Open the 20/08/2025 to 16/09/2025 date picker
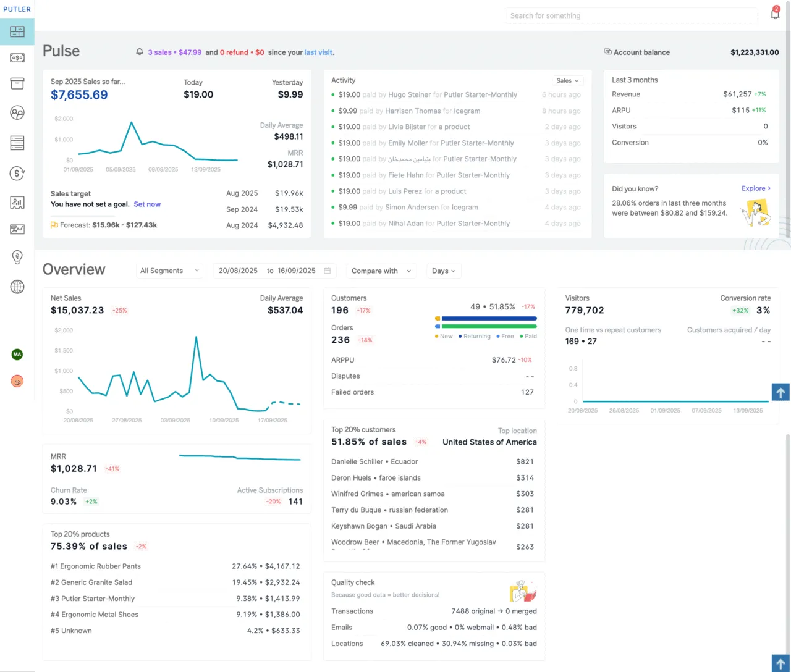 (274, 271)
